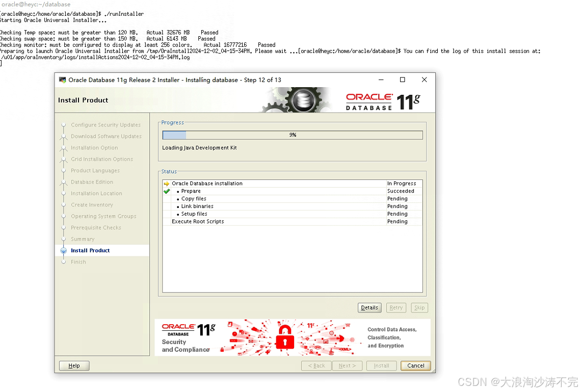Click the Control Data Access banner text
Image resolution: width=580 pixels, height=392 pixels.
click(392, 337)
